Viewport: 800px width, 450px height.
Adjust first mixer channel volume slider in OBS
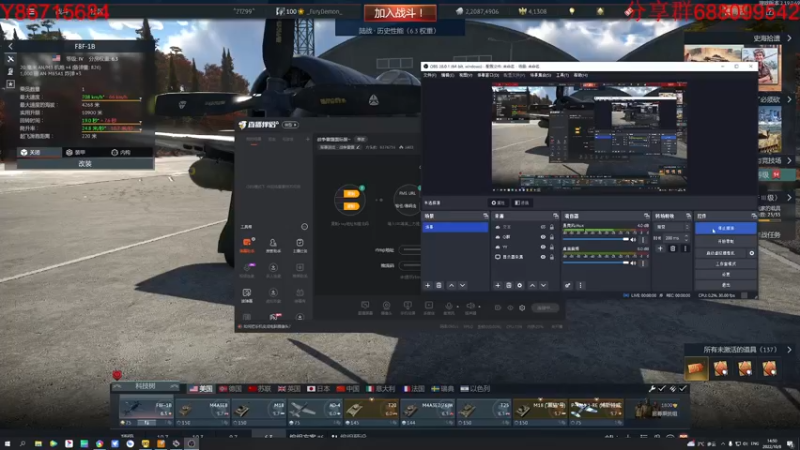(x=595, y=239)
